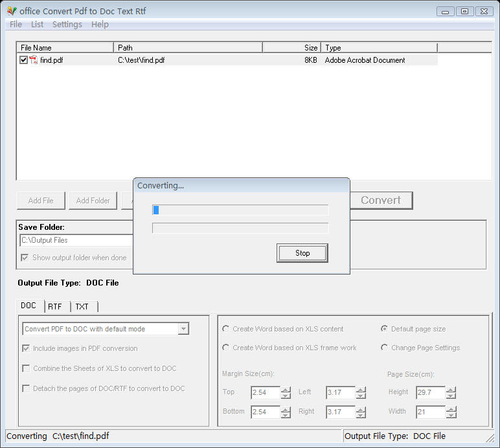Click the page Width value field
This screenshot has height=448, width=500.
(x=431, y=412)
